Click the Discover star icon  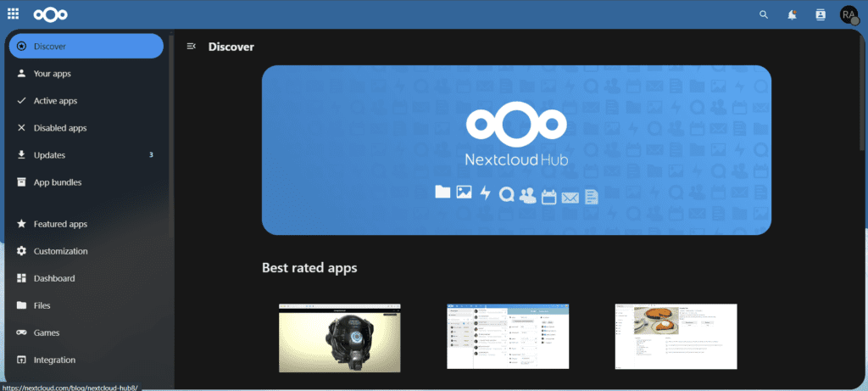tap(21, 47)
